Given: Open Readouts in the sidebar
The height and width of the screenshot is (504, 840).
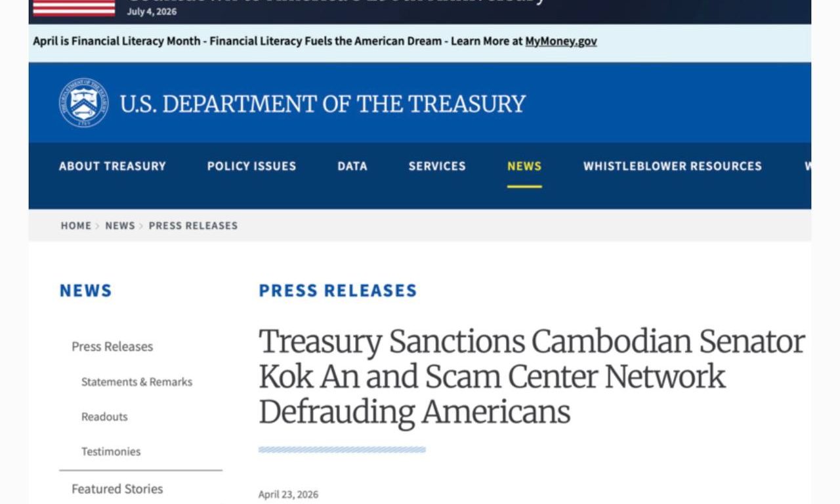Looking at the screenshot, I should point(104,417).
